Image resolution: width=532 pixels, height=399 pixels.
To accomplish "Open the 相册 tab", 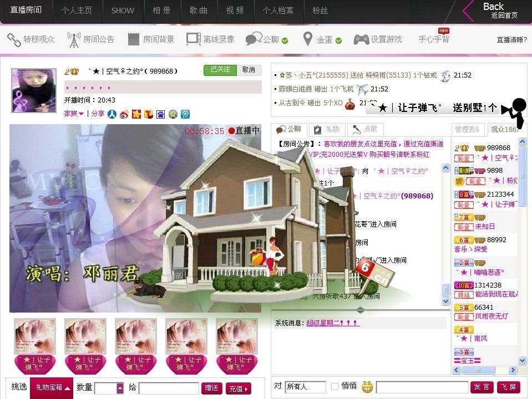I will pyautogui.click(x=162, y=11).
